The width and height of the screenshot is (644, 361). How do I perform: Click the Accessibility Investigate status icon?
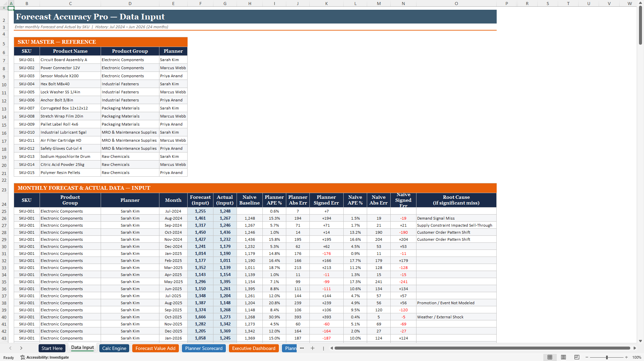pyautogui.click(x=23, y=357)
